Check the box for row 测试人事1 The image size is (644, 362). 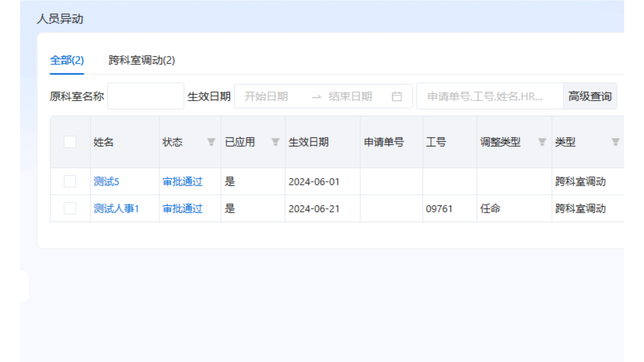point(70,208)
